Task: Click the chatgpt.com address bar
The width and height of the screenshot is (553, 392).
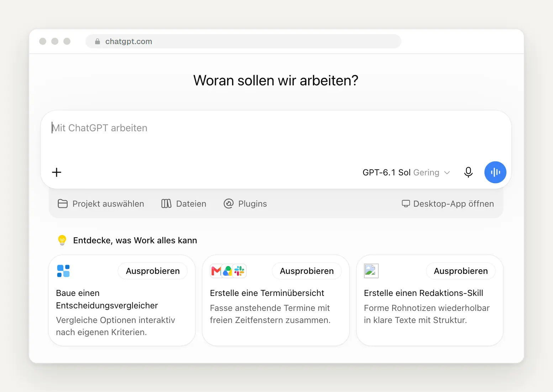Action: (243, 42)
